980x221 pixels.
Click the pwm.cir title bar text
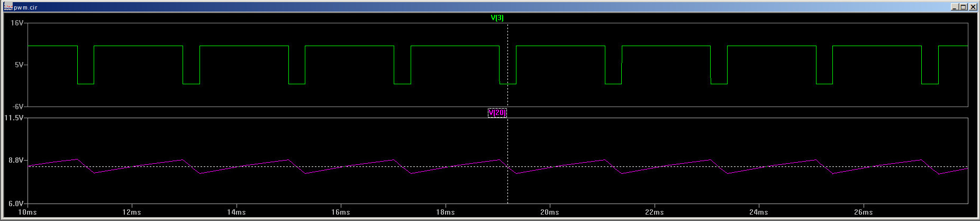click(25, 7)
